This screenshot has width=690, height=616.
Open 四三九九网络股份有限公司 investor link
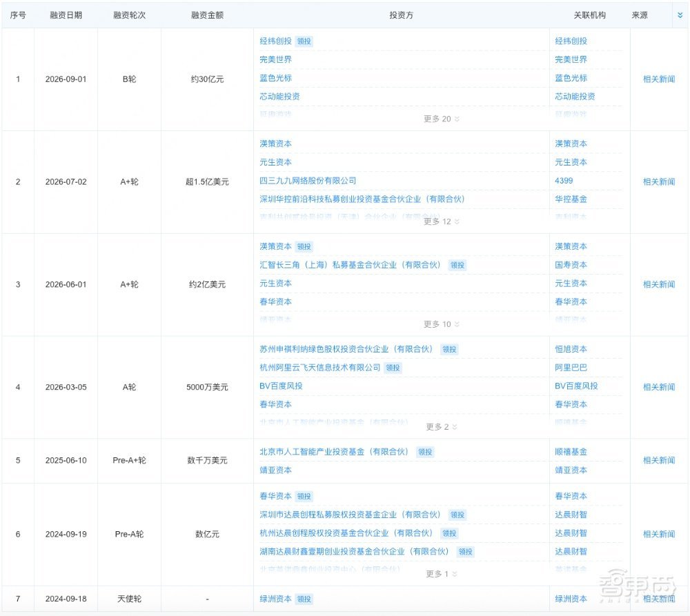point(308,181)
